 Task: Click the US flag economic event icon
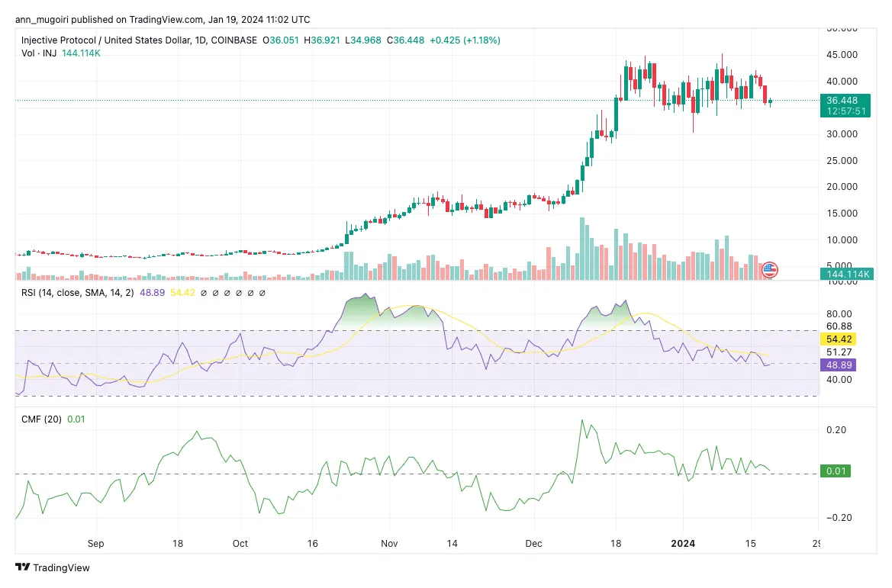click(769, 269)
